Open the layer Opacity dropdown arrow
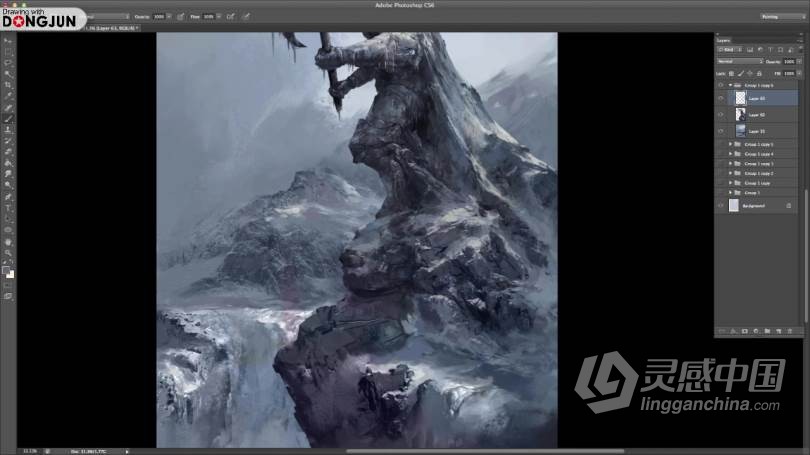The image size is (810, 455). tap(800, 61)
